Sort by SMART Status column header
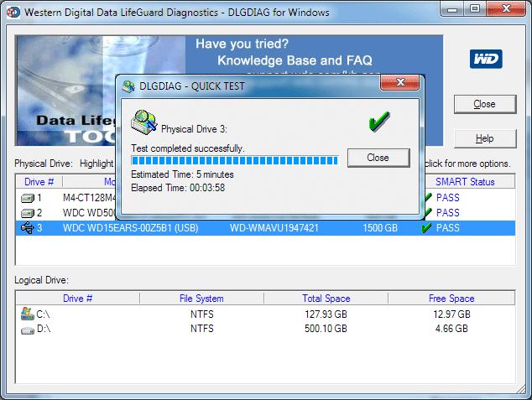Viewport: 532px width, 400px height. tap(465, 182)
